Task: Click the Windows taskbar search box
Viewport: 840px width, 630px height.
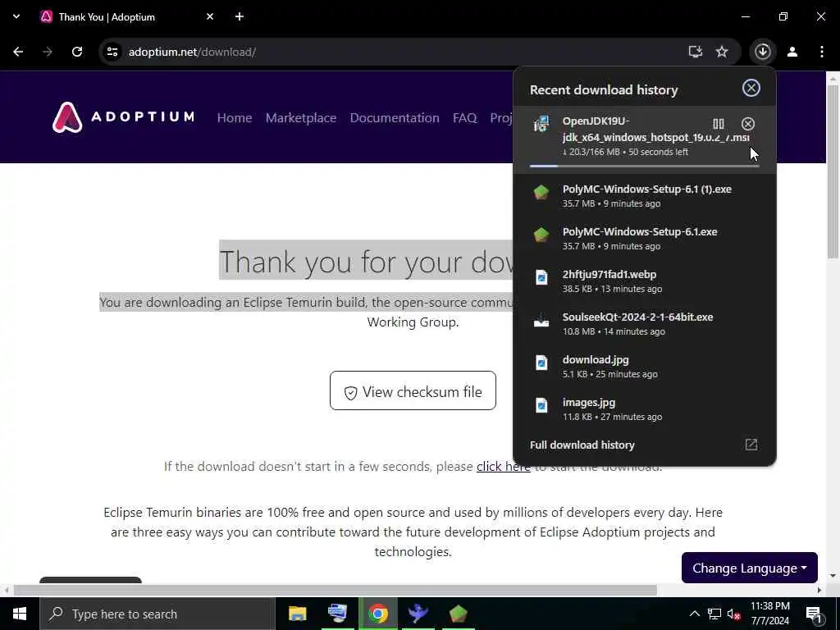Action: [x=157, y=614]
